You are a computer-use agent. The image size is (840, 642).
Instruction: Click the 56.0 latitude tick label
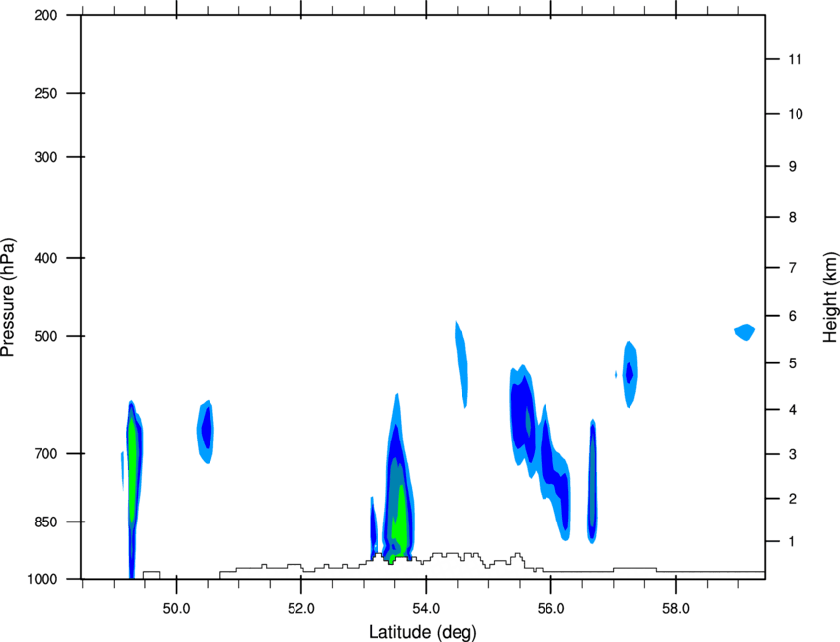[550, 609]
